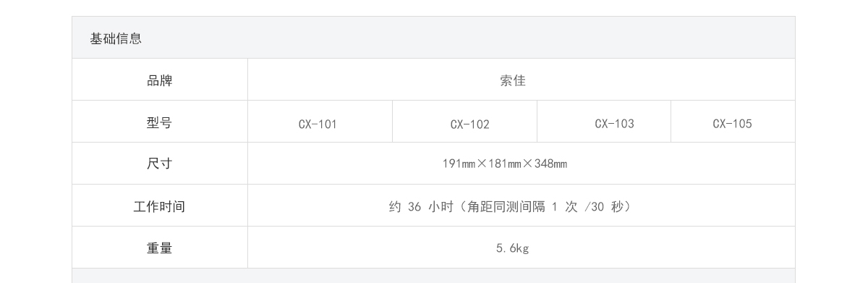Click the 基础信息 section header
The width and height of the screenshot is (868, 283).
pos(116,38)
